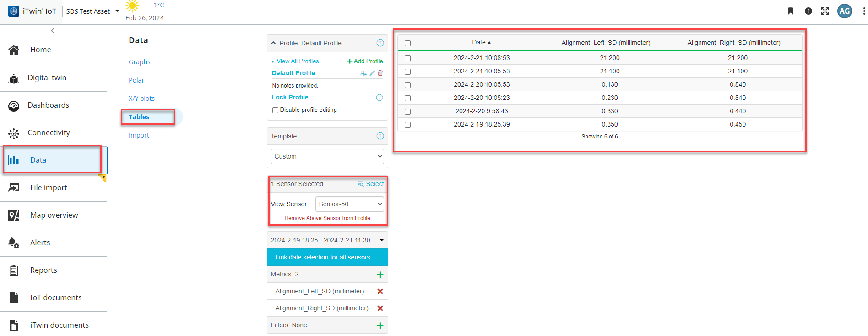Click the bookmark icon in top bar

(x=790, y=11)
